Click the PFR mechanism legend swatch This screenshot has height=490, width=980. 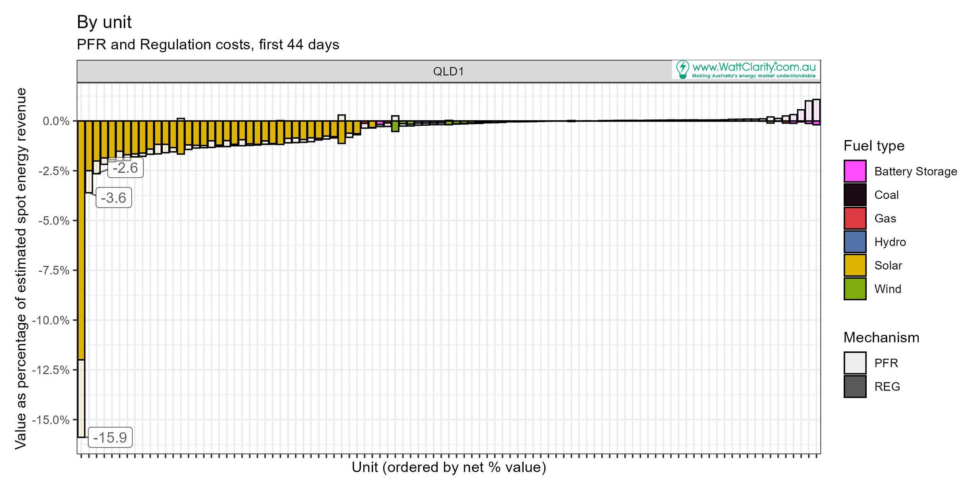pyautogui.click(x=855, y=363)
